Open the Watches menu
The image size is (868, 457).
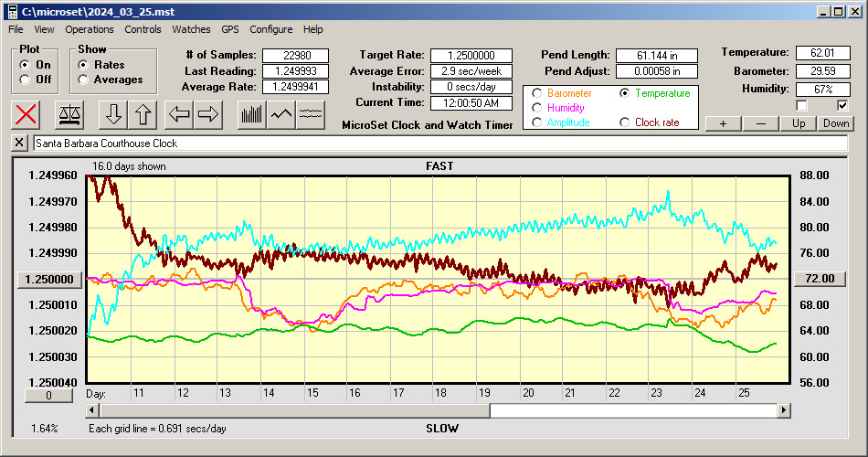[x=191, y=29]
